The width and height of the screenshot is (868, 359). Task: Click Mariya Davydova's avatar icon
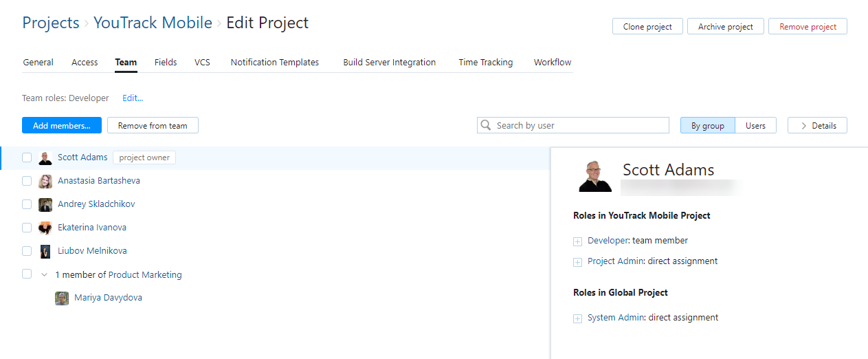(62, 298)
